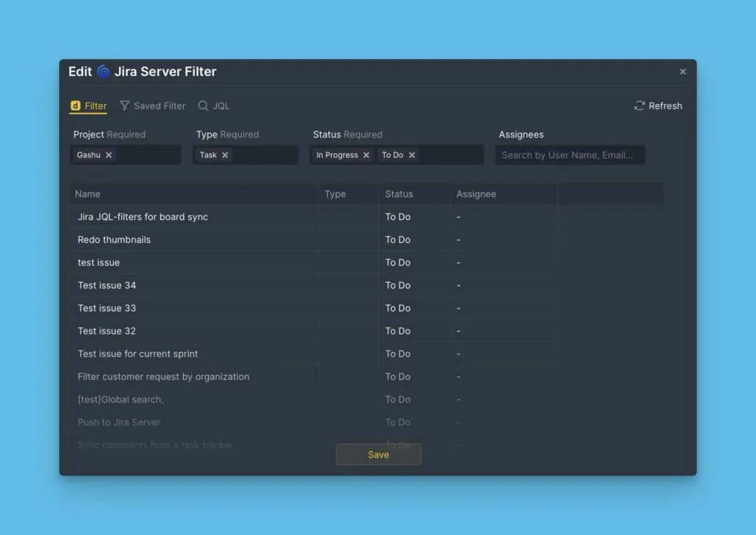Remove the In Progress status tag
756x535 pixels.
(x=366, y=155)
